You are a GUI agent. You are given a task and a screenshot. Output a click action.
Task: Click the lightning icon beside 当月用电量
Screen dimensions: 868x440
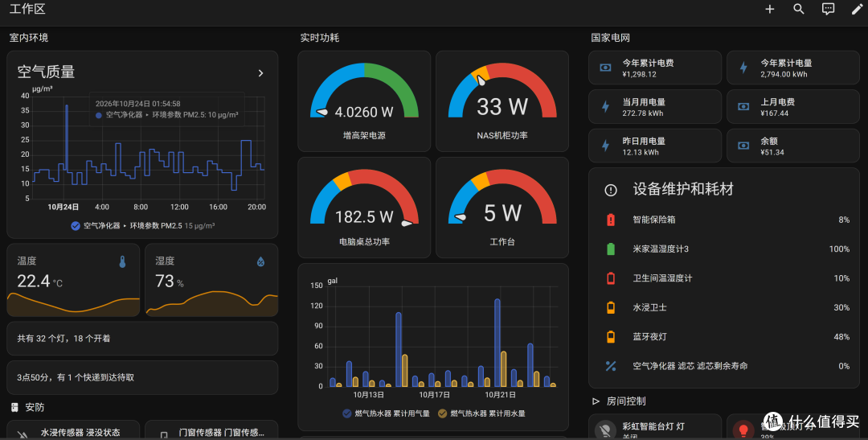click(606, 106)
